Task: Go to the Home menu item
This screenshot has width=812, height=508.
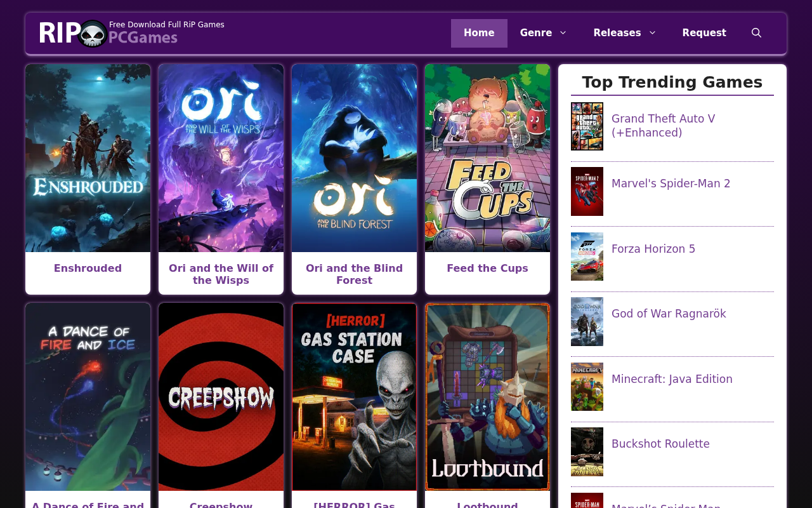Action: point(479,33)
